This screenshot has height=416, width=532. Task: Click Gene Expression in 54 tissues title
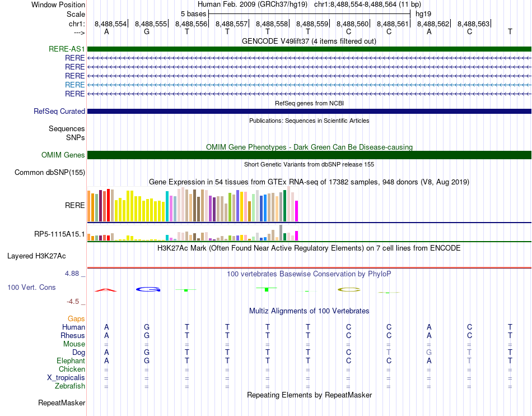[309, 182]
